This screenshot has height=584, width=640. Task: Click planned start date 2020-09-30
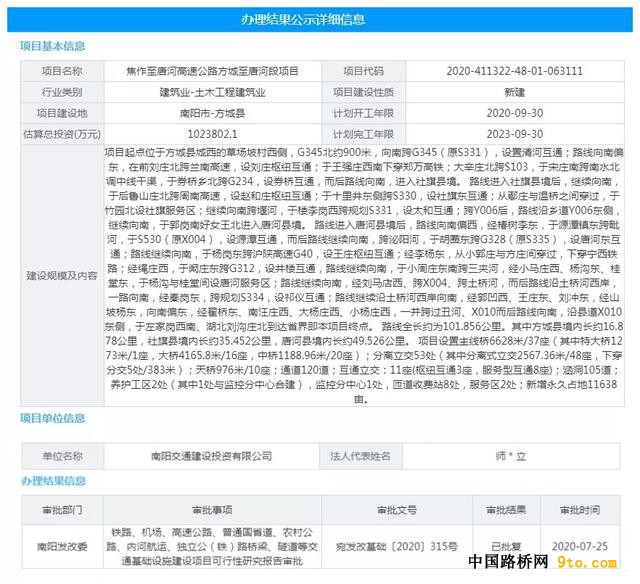(x=514, y=113)
